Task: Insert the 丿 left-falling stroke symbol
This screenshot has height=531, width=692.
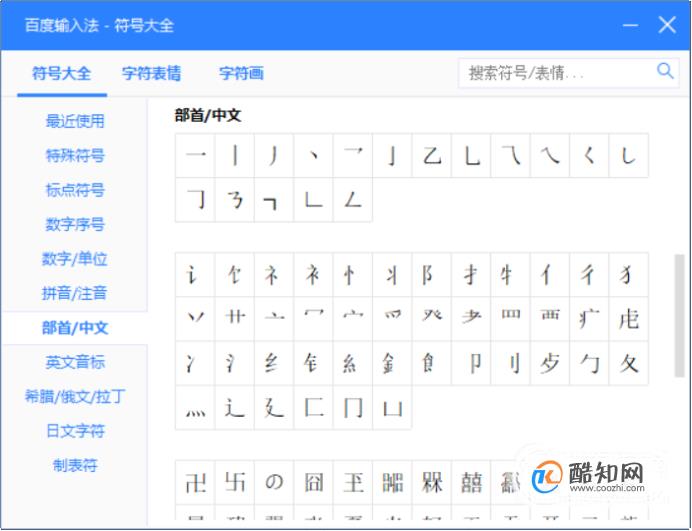Action: click(274, 155)
